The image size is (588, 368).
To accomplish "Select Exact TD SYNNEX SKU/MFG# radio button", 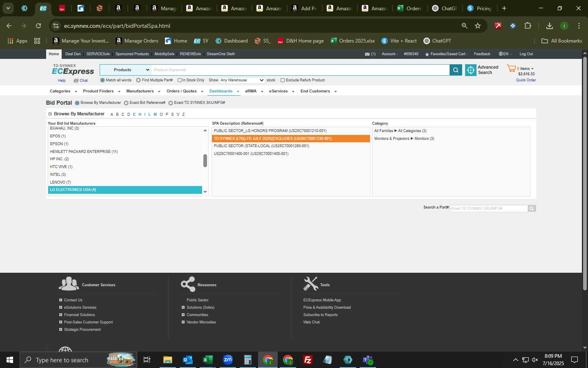I will click(171, 103).
